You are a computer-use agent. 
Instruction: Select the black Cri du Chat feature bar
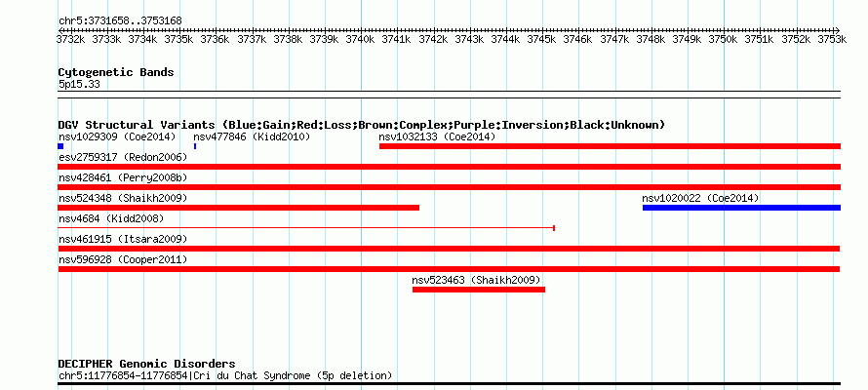click(450, 383)
